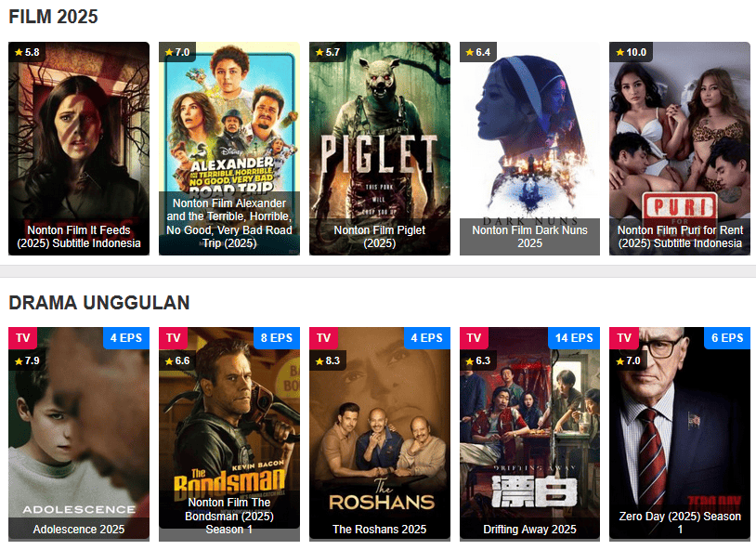
Task: Click the TV badge on Adolescence
Action: click(x=22, y=338)
